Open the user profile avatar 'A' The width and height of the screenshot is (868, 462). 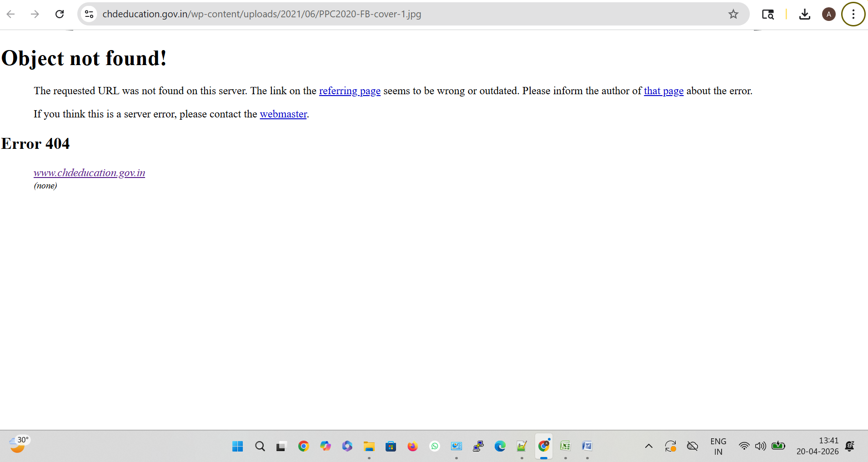coord(828,14)
